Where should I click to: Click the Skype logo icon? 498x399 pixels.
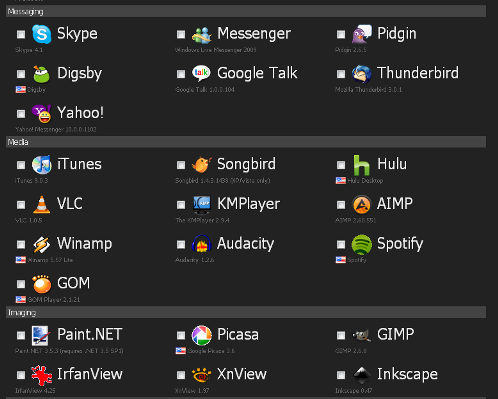pyautogui.click(x=42, y=34)
